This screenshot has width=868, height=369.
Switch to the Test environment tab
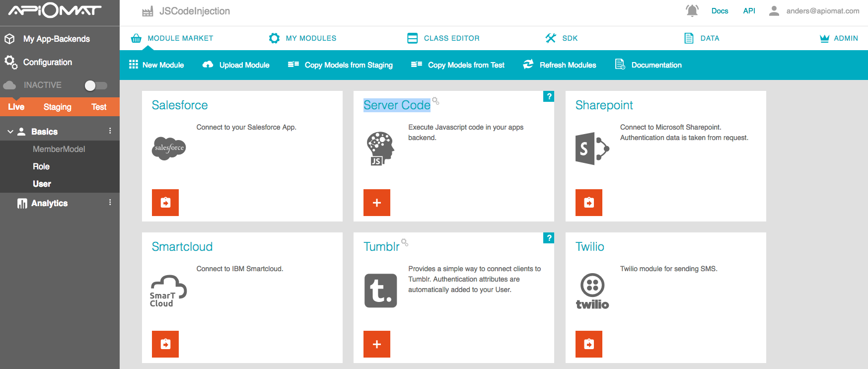(99, 107)
